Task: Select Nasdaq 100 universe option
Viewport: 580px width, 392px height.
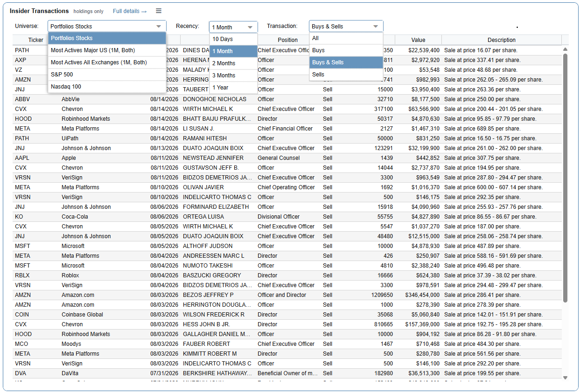Action: 107,87
